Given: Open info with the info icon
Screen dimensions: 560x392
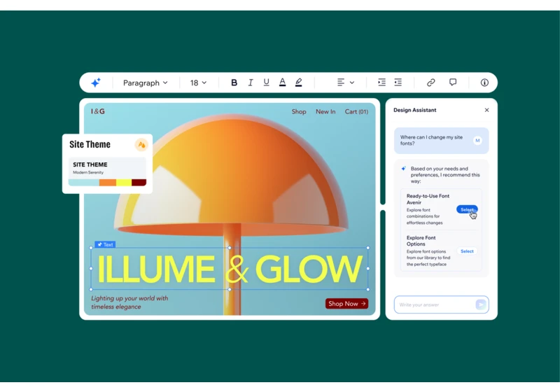Looking at the screenshot, I should click(x=484, y=83).
